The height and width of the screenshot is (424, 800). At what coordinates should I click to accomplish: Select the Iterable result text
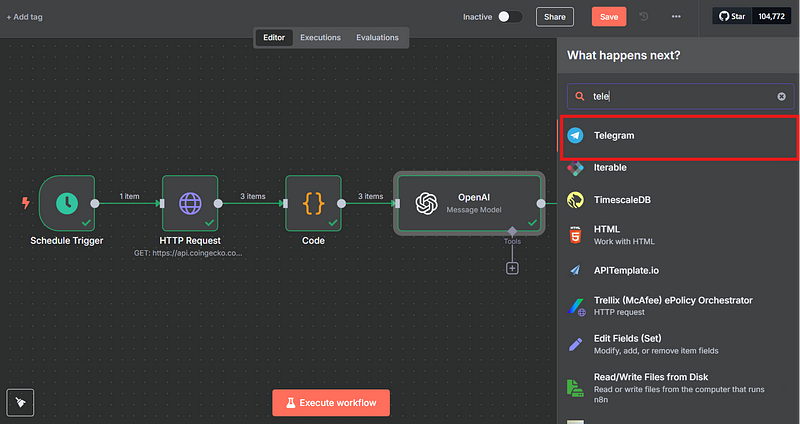coord(610,168)
